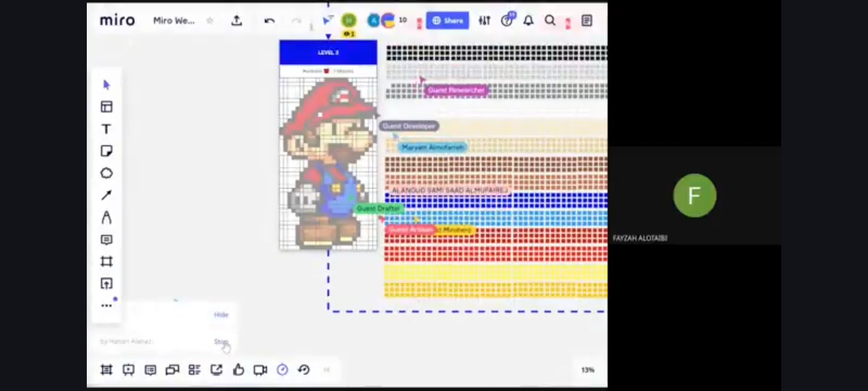Select the shapes tool
The height and width of the screenshot is (391, 868).
pyautogui.click(x=106, y=173)
